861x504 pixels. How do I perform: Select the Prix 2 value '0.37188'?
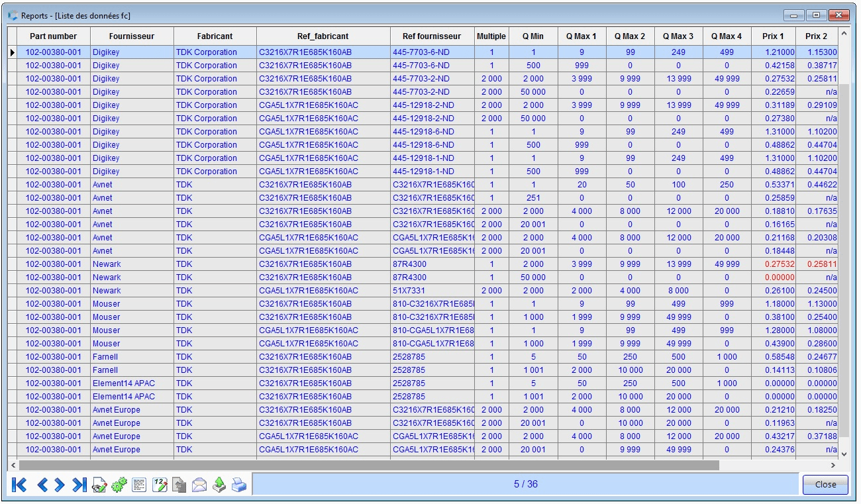click(817, 436)
